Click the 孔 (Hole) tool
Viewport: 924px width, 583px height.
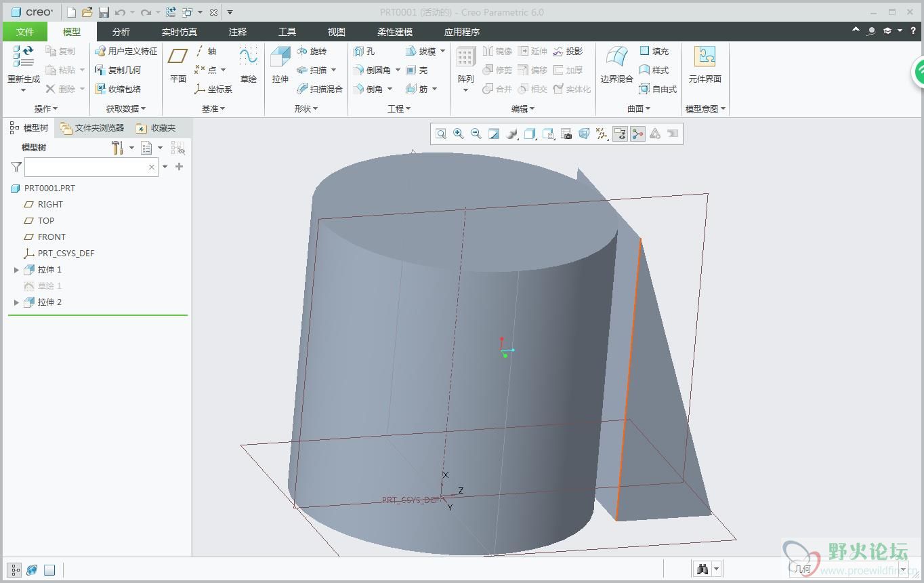click(364, 52)
